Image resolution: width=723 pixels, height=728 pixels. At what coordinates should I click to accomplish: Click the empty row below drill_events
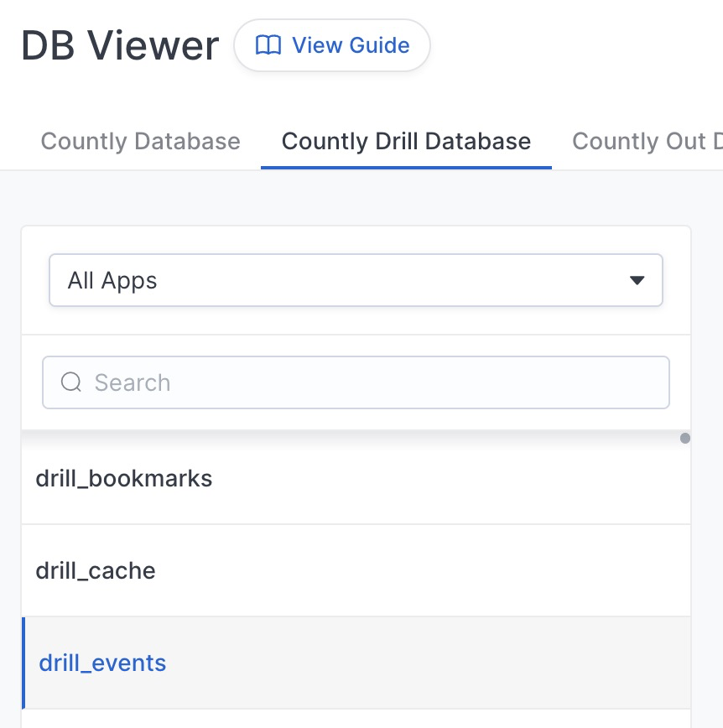356,719
